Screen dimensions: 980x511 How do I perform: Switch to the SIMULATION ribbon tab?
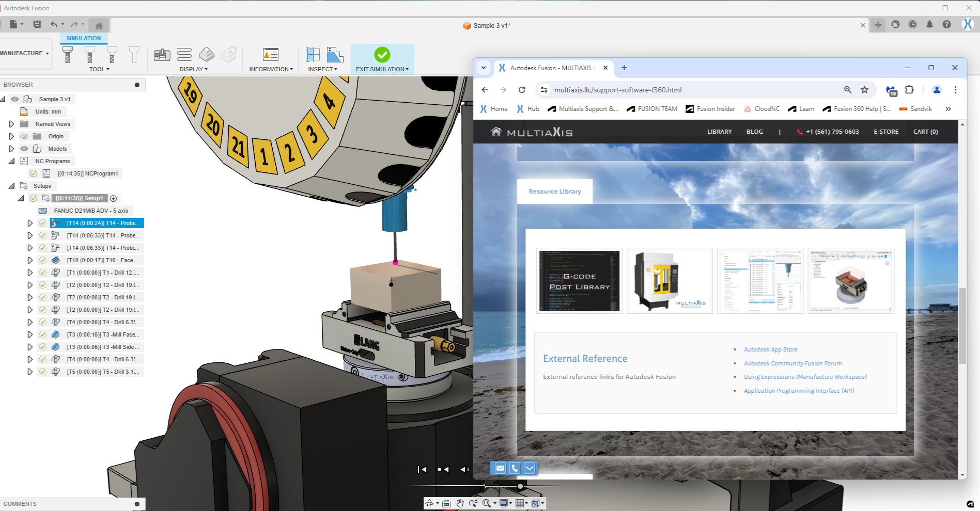[84, 38]
